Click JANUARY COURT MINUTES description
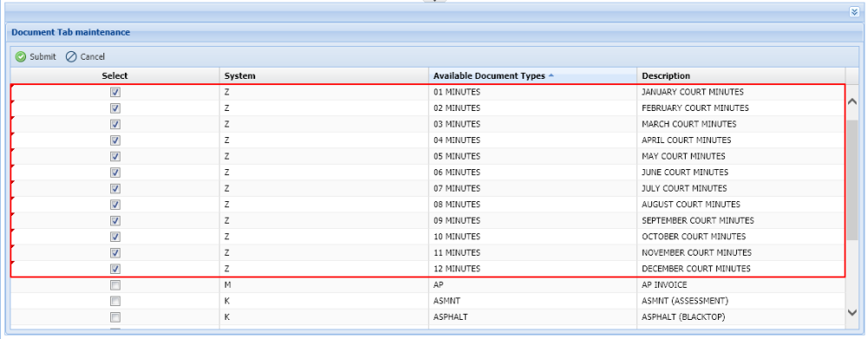Screen dimensions: 868x339 pos(693,92)
